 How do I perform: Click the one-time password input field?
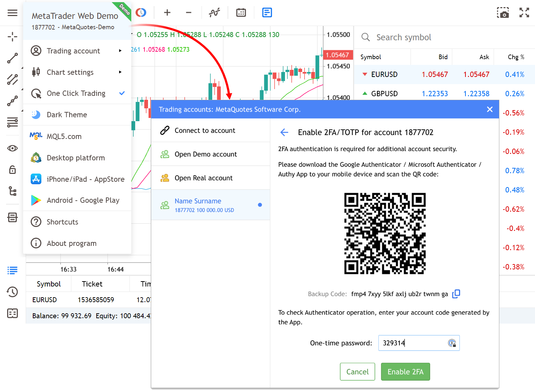pos(414,343)
